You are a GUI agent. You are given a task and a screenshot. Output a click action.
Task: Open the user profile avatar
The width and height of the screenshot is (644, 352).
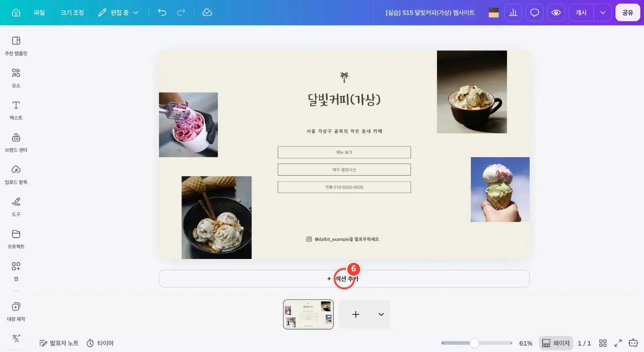[x=493, y=12]
